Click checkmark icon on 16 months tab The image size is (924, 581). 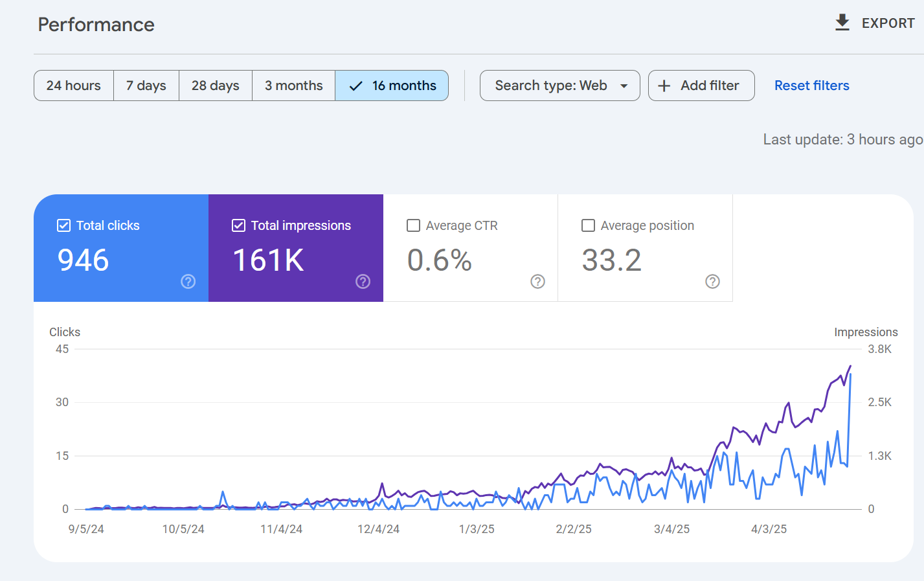tap(355, 85)
